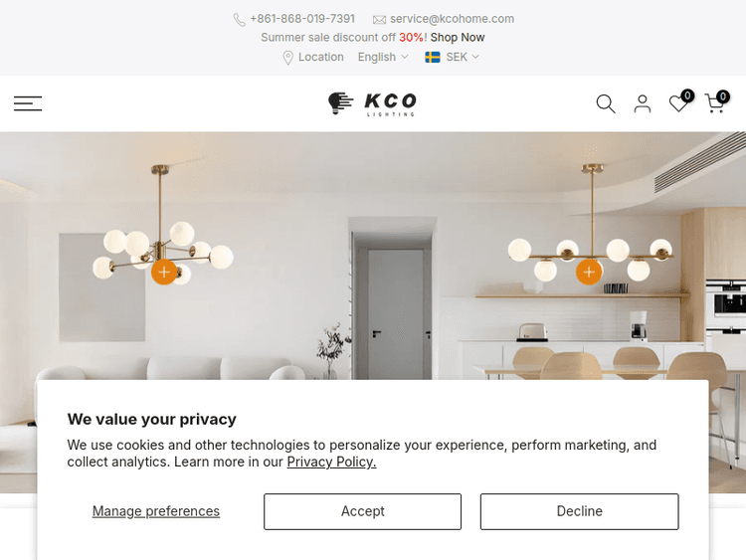746x560 pixels.
Task: Follow the Shop Now sale link
Action: [x=458, y=38]
